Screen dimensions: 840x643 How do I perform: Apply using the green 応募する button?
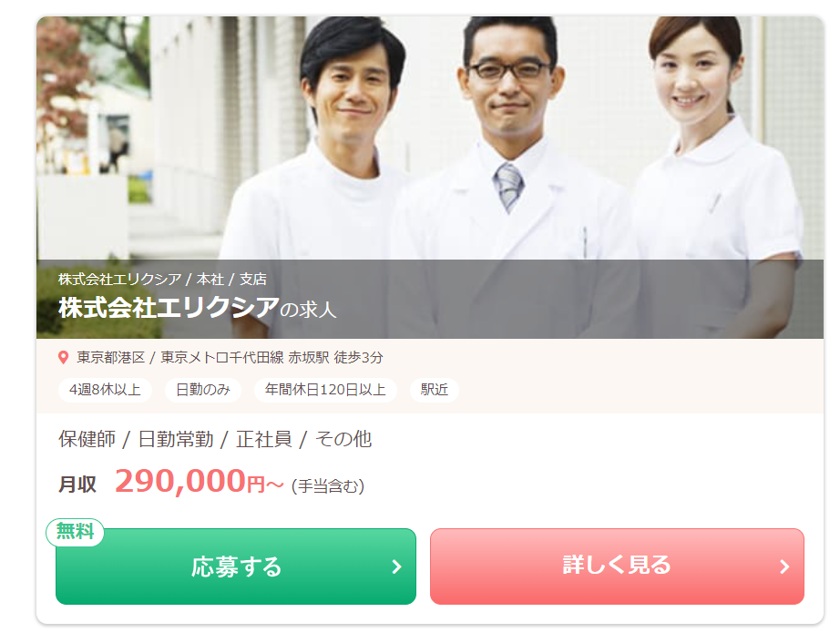236,566
